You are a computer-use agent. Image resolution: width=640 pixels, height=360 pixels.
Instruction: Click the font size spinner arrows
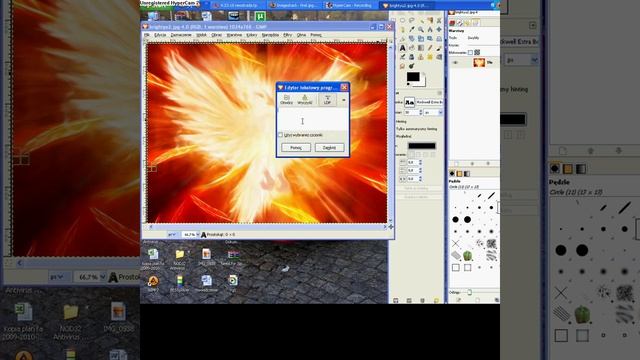tap(421, 112)
